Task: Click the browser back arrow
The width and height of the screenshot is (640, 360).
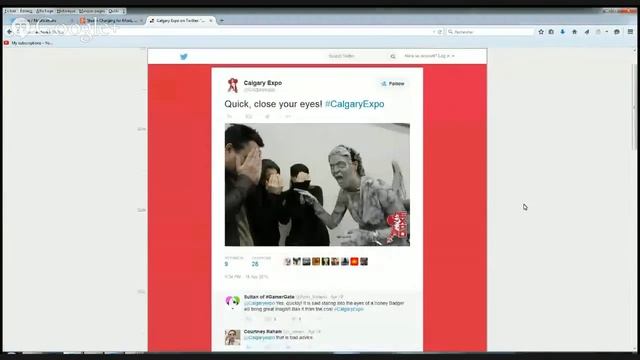Action: 9,31
